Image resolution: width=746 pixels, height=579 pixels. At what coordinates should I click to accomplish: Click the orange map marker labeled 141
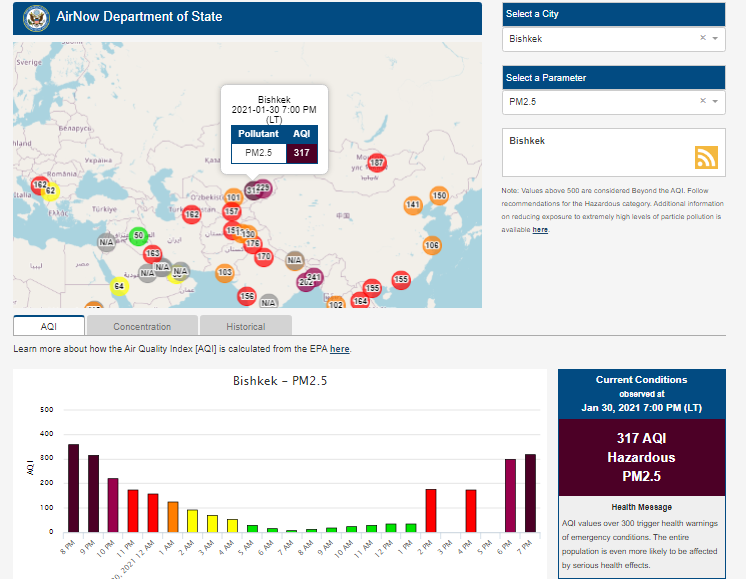click(412, 204)
